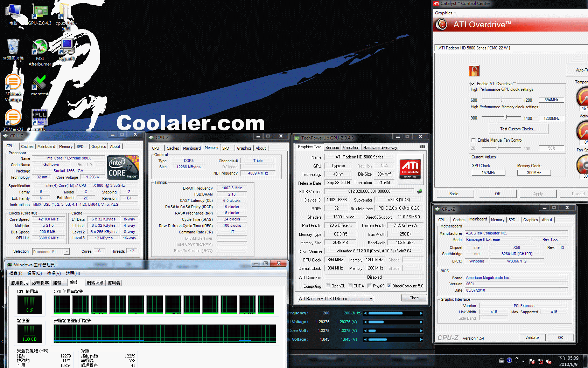Switch to Validation tab in GPU-Z

coord(351,148)
